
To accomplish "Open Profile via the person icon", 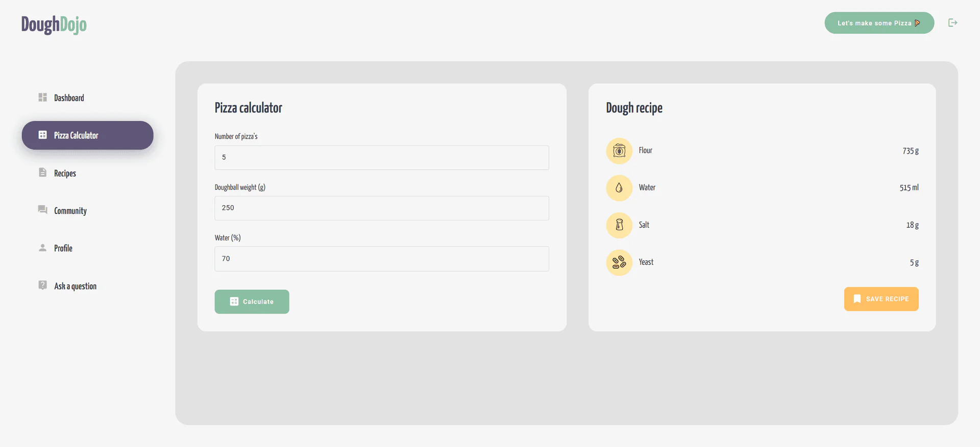I will (42, 247).
